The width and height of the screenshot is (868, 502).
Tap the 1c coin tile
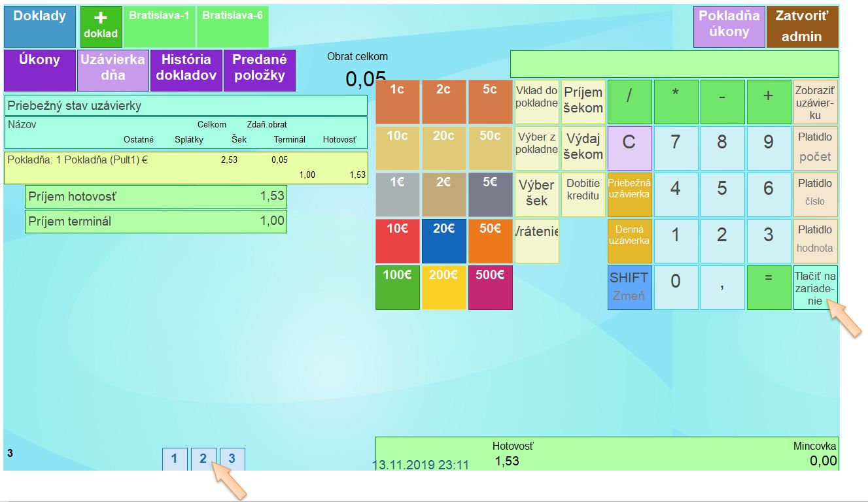pos(397,102)
